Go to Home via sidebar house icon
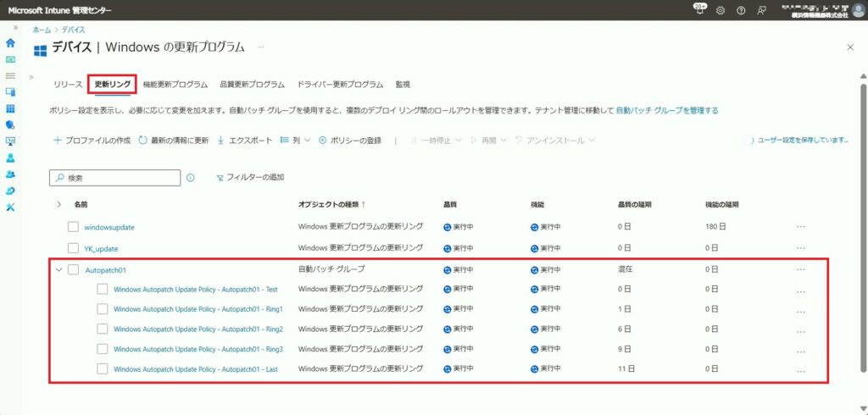This screenshot has width=868, height=415. (10, 42)
